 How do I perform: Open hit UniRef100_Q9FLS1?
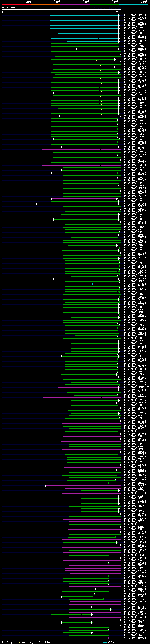coord(135,356)
